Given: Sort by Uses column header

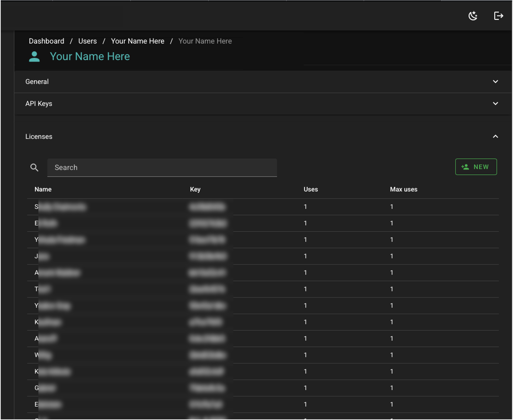Looking at the screenshot, I should pos(311,189).
